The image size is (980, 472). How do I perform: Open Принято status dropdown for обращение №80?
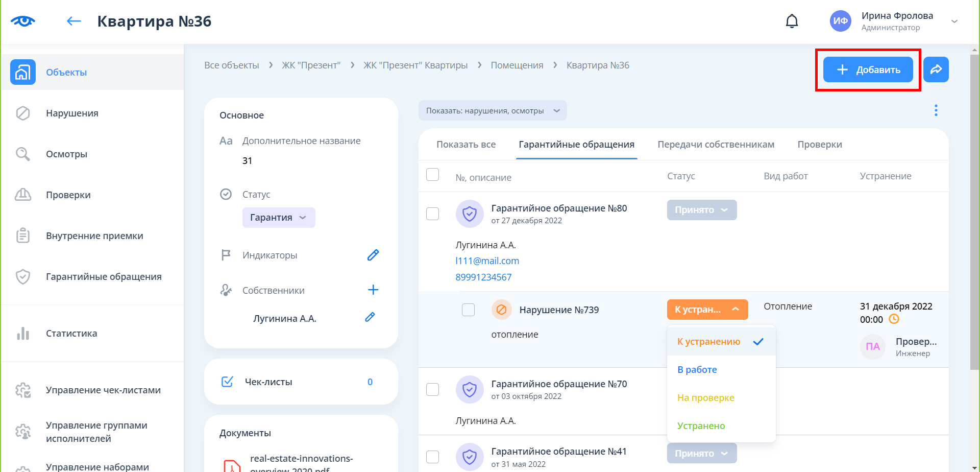(701, 210)
